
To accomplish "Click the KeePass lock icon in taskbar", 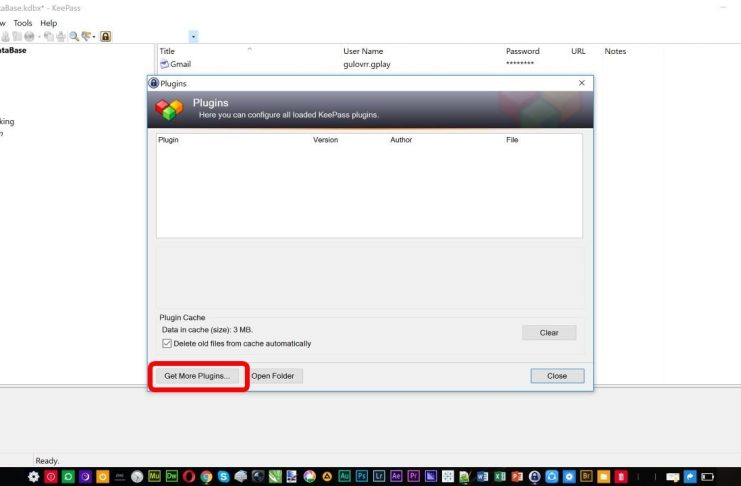I will click(534, 477).
